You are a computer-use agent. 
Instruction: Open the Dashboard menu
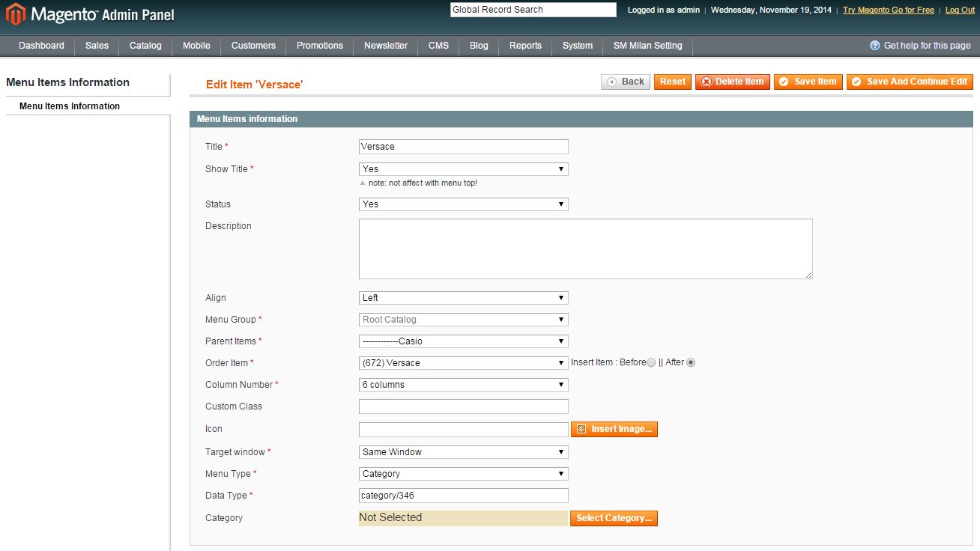point(41,46)
